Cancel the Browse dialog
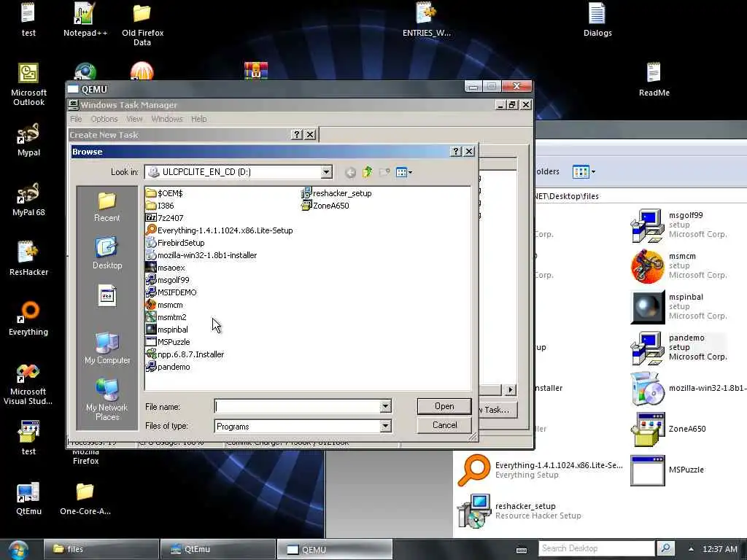The height and width of the screenshot is (560, 747). pos(444,425)
